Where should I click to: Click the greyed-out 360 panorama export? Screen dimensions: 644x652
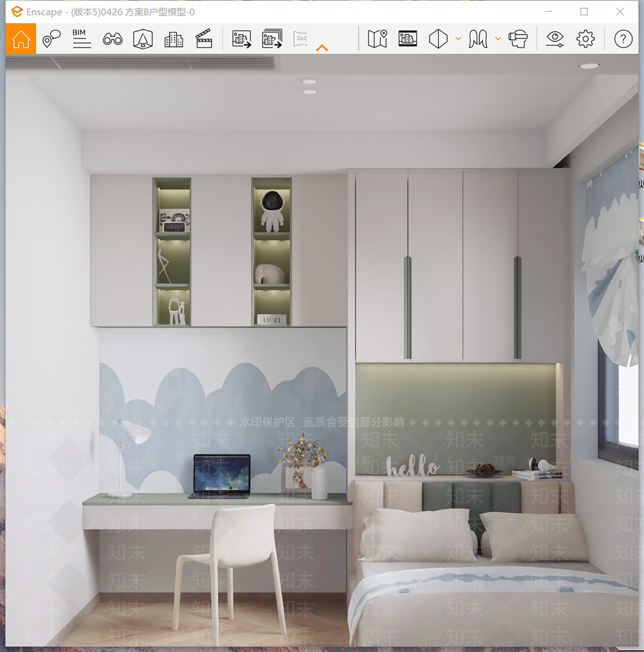click(x=301, y=39)
